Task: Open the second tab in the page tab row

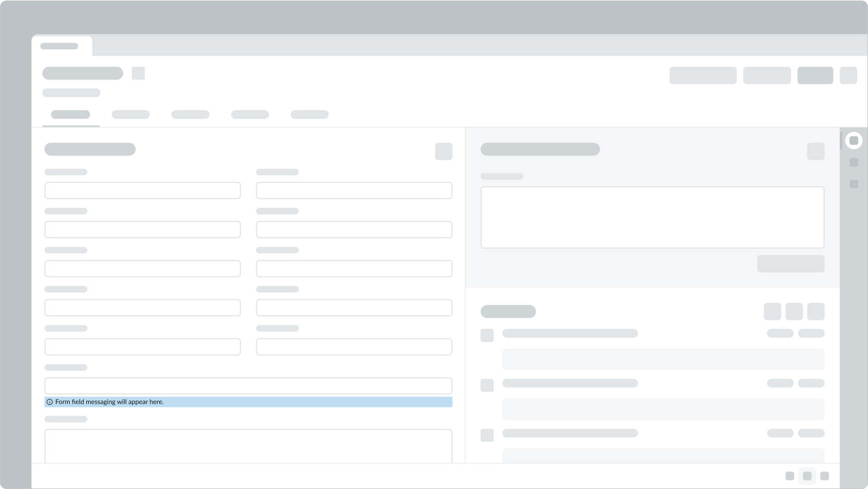Action: tap(131, 115)
